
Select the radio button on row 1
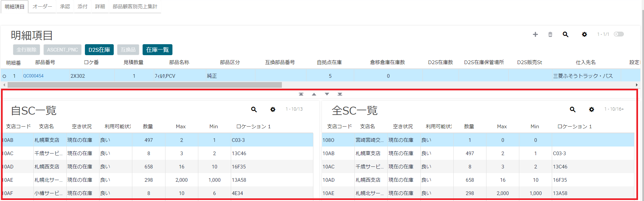[x=4, y=76]
